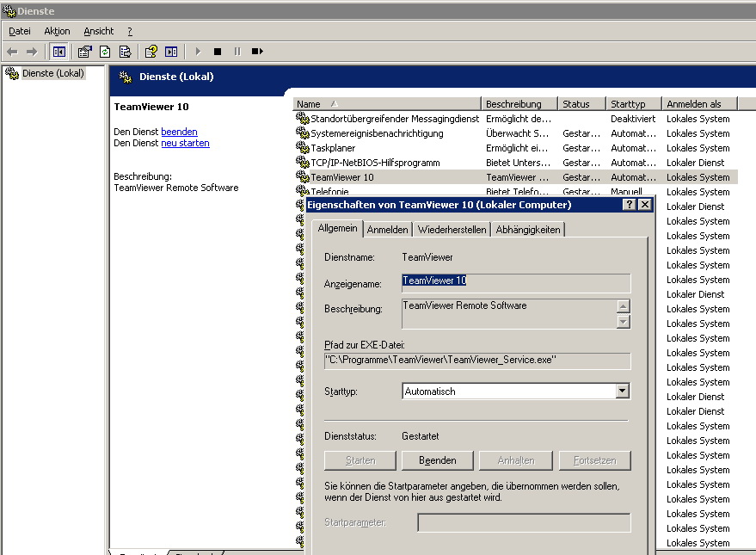Switch to the Allgemein tab

click(x=337, y=228)
